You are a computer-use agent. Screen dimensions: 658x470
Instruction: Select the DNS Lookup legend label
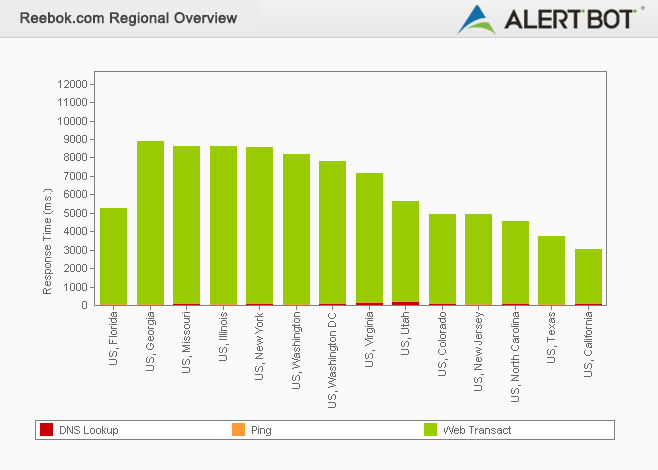tap(88, 430)
